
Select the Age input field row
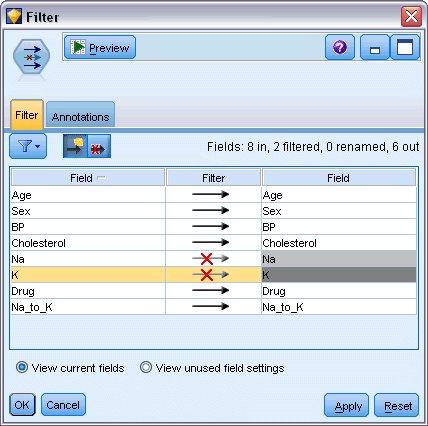pyautogui.click(x=88, y=195)
